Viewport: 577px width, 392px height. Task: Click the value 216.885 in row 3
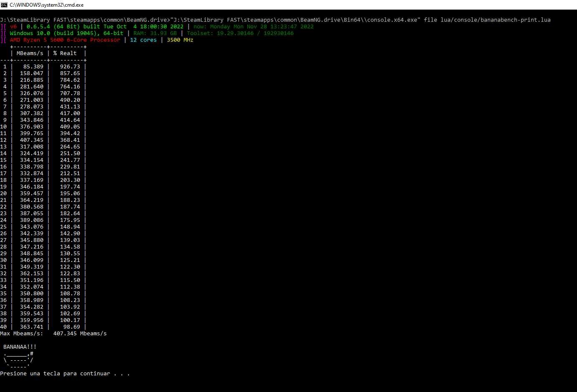[32, 80]
